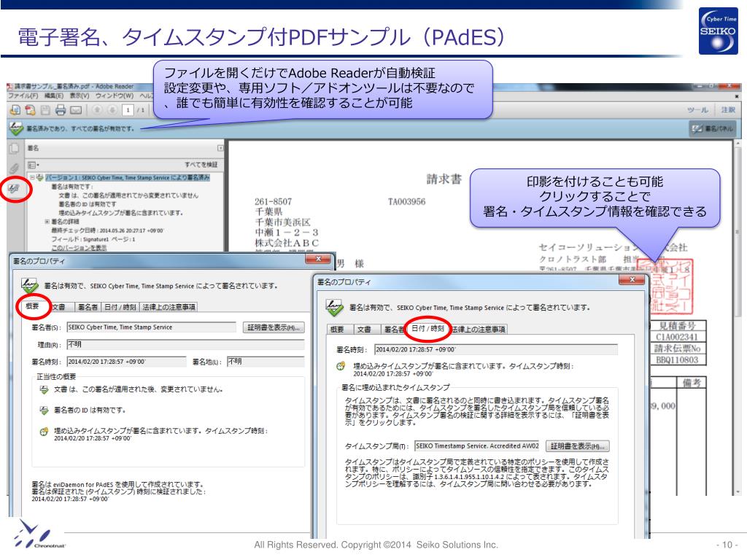Viewport: 747px width, 560px height.
Task: Open the ファイル(F) menu
Action: coord(23,96)
